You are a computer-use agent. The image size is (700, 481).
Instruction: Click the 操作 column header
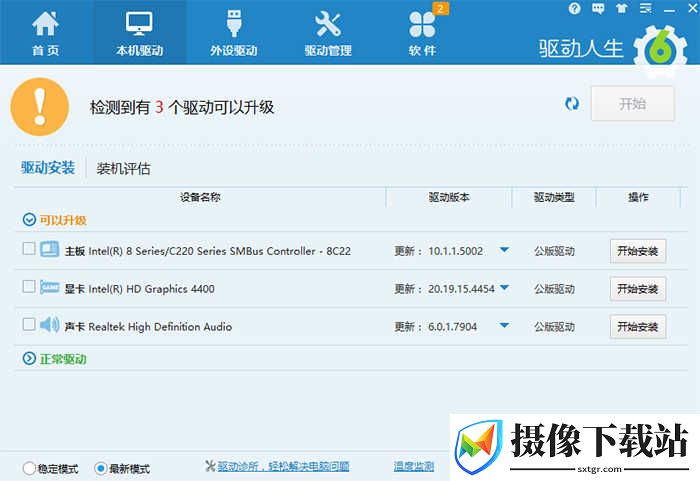point(638,197)
